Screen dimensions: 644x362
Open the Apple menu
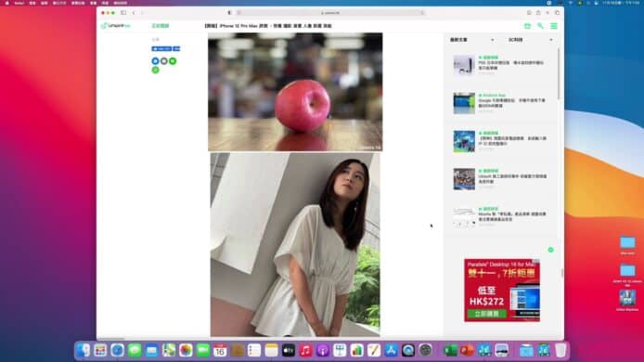7,3
